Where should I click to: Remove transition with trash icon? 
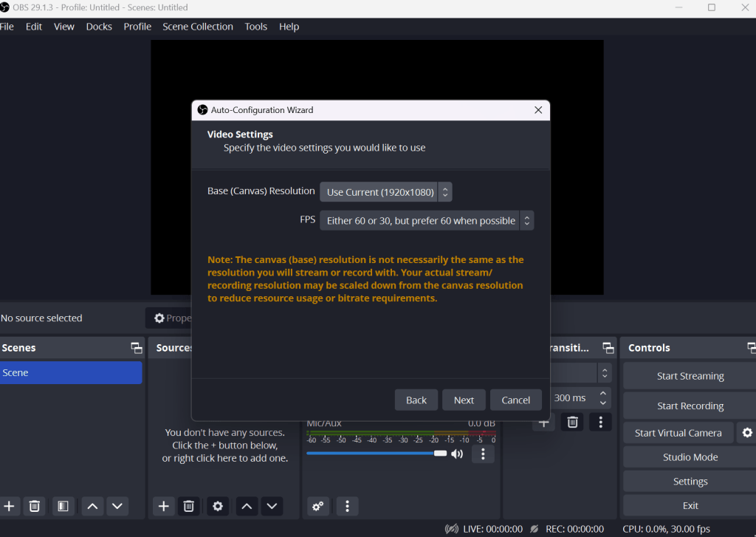(x=572, y=423)
